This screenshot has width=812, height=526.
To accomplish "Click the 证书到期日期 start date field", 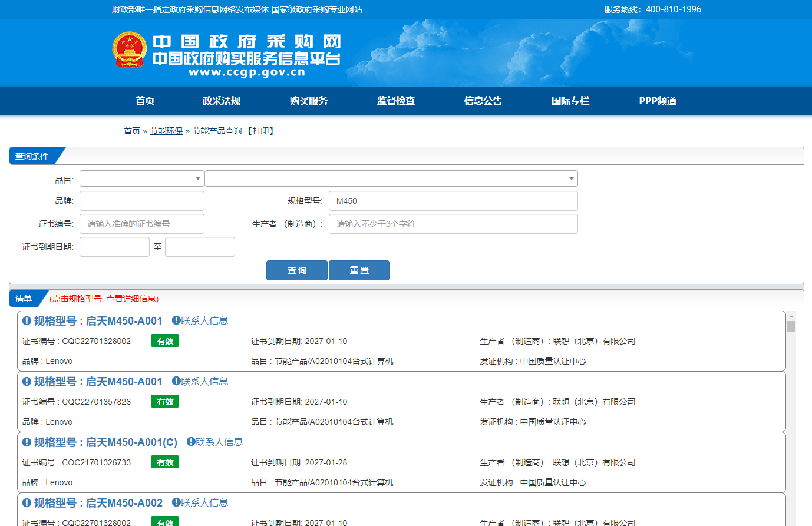I will tap(114, 247).
